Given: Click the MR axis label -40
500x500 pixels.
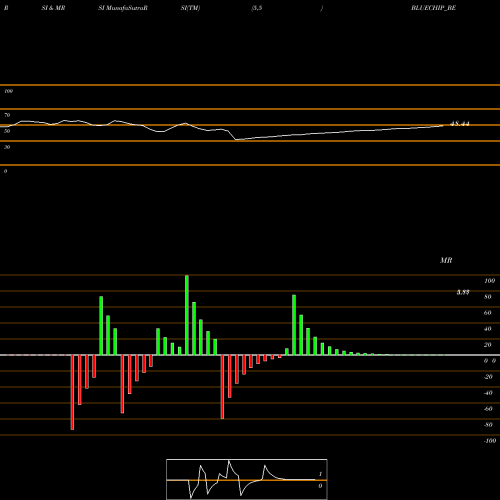Looking at the screenshot, I should click(x=488, y=393).
